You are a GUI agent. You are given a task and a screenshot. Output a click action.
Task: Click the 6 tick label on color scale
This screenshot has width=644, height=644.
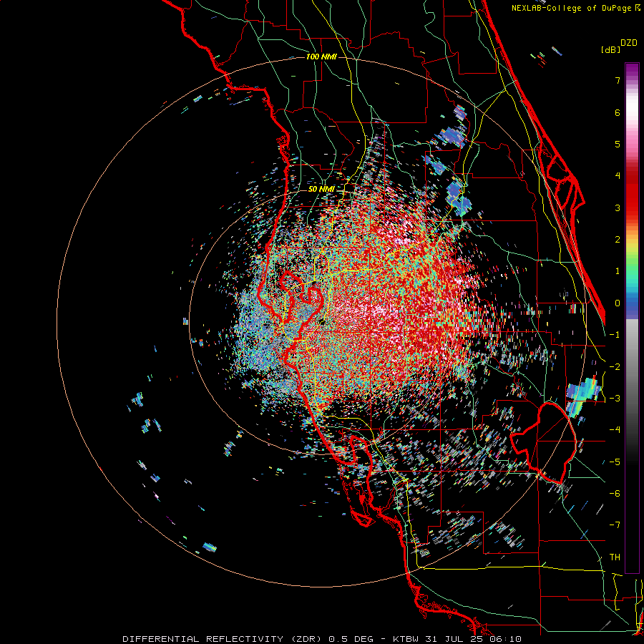tap(618, 112)
